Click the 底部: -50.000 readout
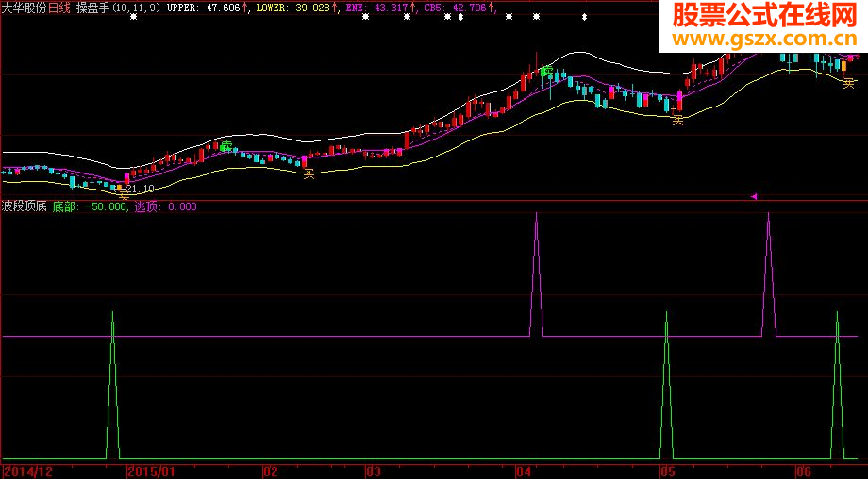This screenshot has height=479, width=868. (x=89, y=206)
